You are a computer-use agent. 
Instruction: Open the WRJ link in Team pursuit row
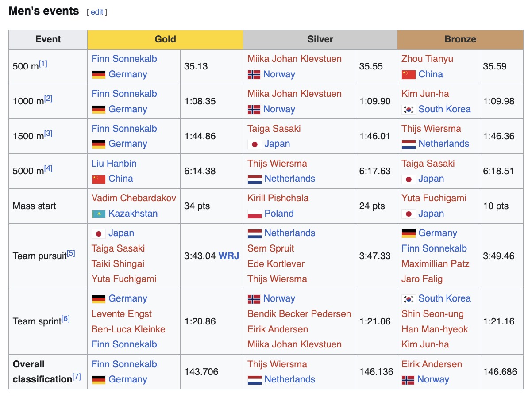229,256
